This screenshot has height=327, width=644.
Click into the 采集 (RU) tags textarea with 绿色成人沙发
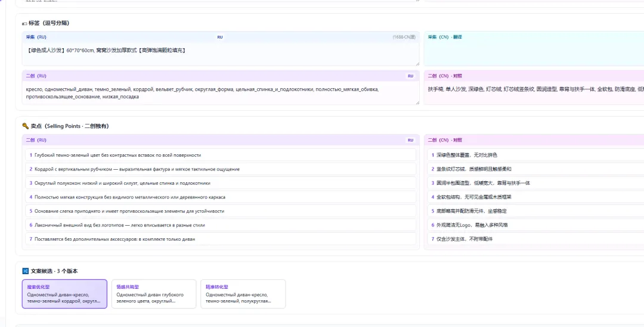pyautogui.click(x=221, y=54)
